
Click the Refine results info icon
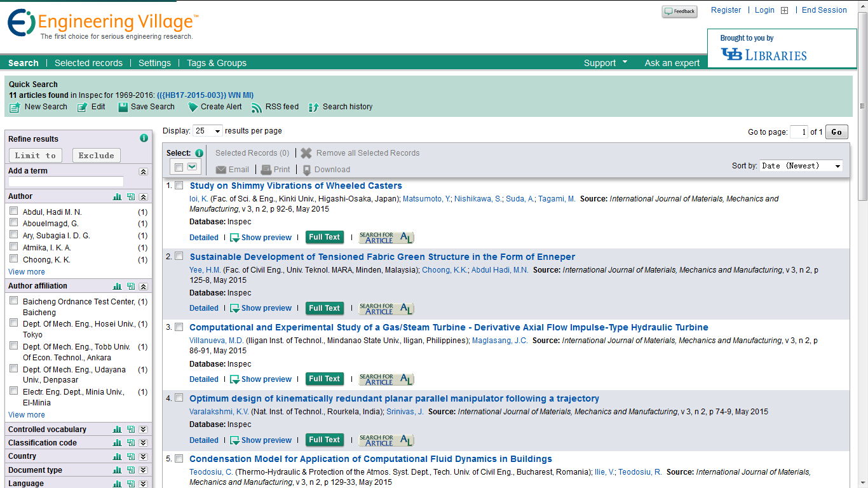(x=144, y=139)
